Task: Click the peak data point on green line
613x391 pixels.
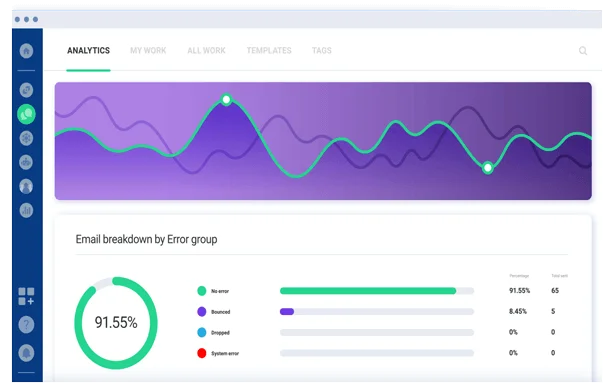Action: [x=226, y=100]
